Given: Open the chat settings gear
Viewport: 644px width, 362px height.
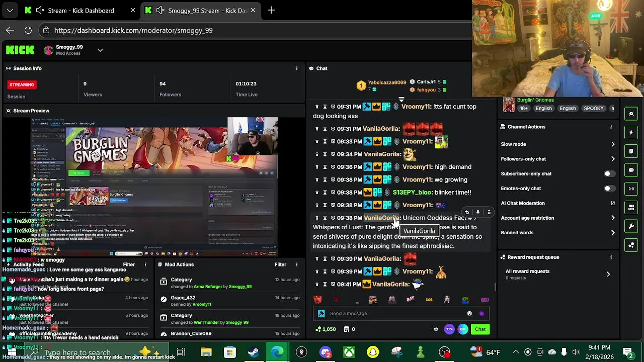Looking at the screenshot, I should coord(436,329).
